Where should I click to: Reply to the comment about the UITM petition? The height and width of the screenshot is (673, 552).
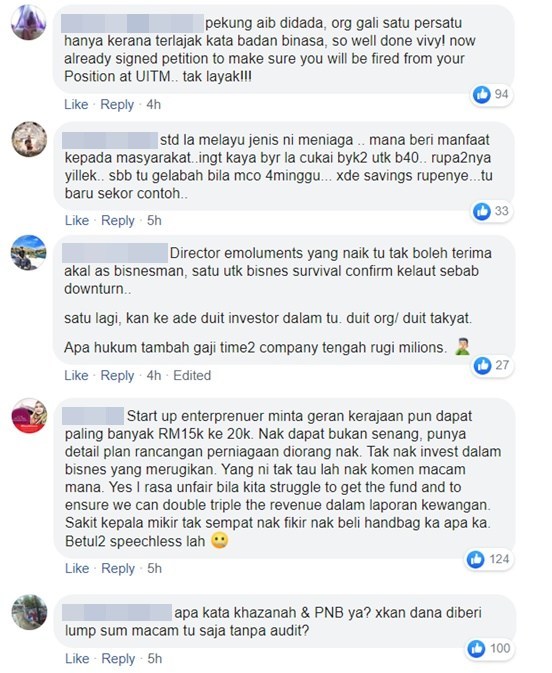[117, 104]
